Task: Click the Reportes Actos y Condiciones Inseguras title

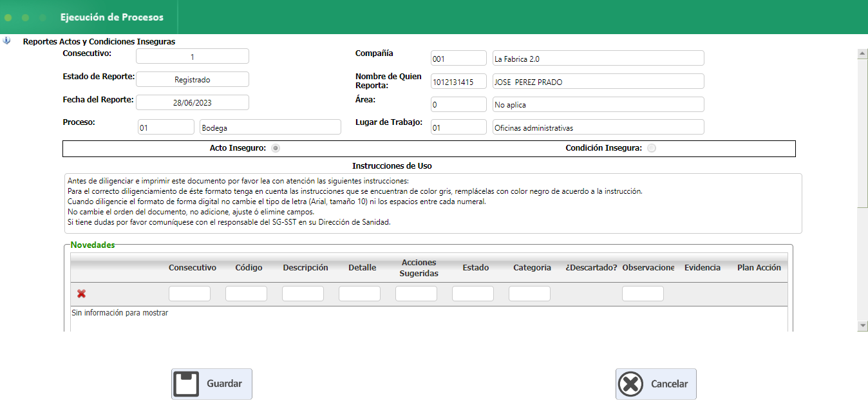Action: point(99,41)
